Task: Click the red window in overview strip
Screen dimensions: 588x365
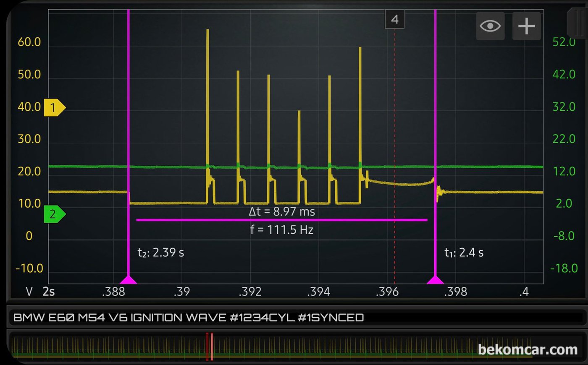Action: pos(209,346)
